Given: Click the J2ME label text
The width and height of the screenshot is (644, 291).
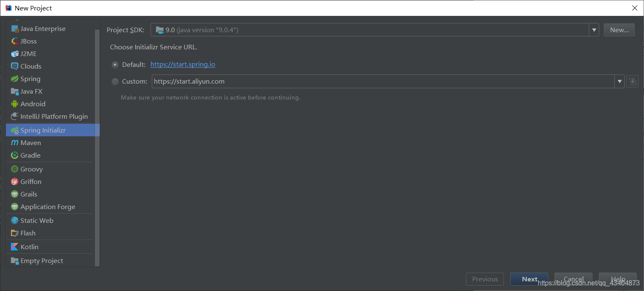Looking at the screenshot, I should click(28, 54).
